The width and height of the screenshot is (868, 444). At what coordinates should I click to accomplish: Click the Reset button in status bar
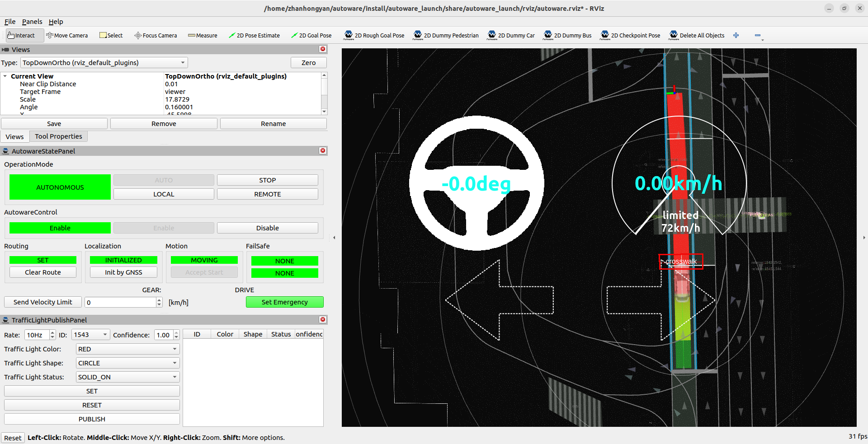coord(13,438)
